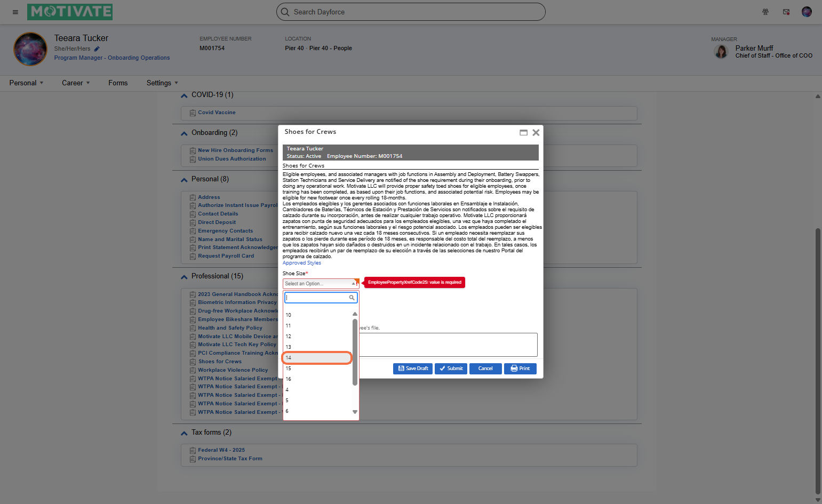Collapse the Personal forms section

tap(184, 180)
